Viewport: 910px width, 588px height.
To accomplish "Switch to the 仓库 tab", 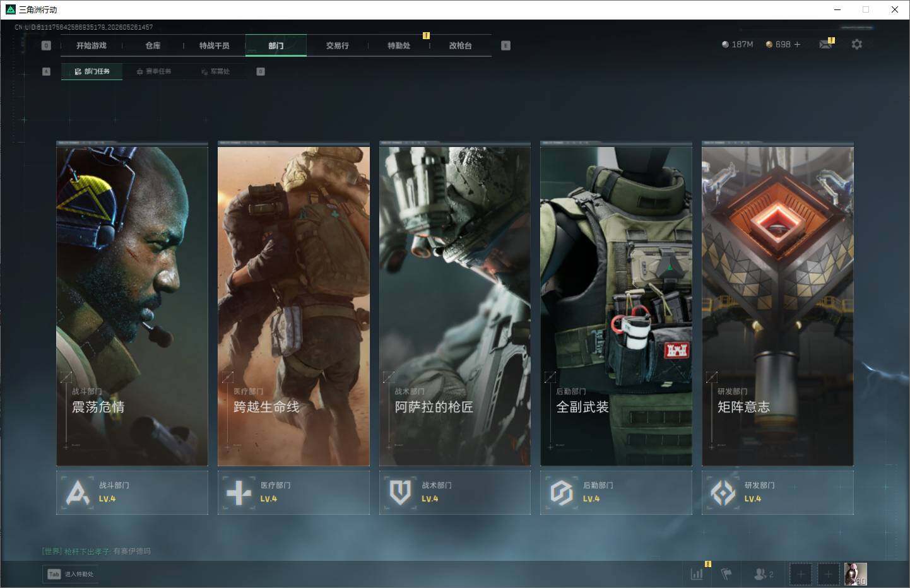I will pos(153,45).
